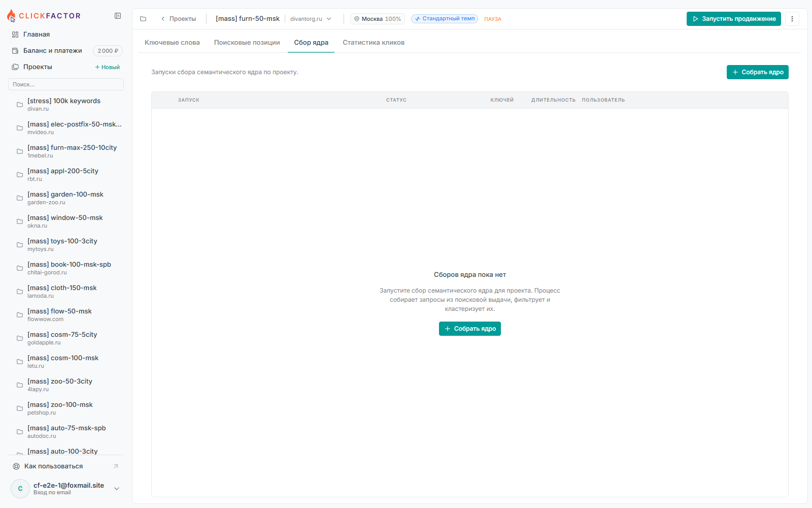Open the Проекты section
This screenshot has height=508, width=812.
pyautogui.click(x=38, y=67)
